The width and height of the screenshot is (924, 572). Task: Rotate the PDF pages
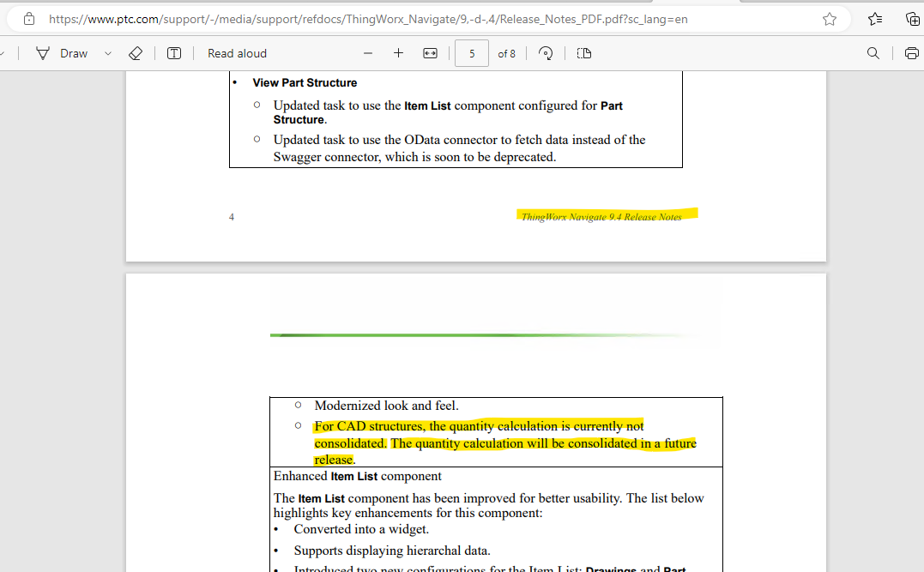click(x=545, y=53)
